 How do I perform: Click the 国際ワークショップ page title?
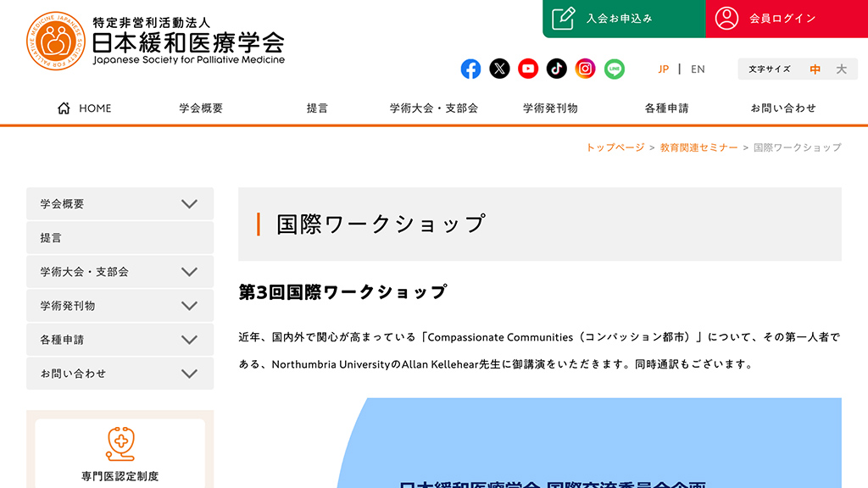381,224
